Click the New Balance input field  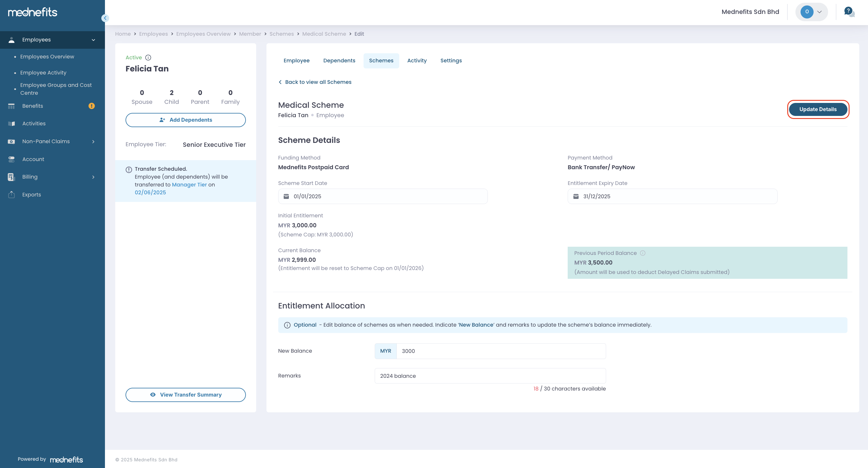click(x=501, y=351)
